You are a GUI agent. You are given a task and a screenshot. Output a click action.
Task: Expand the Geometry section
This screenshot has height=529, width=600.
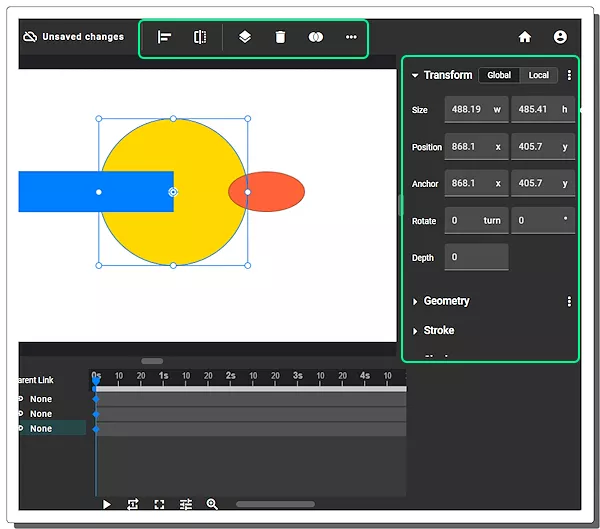415,301
